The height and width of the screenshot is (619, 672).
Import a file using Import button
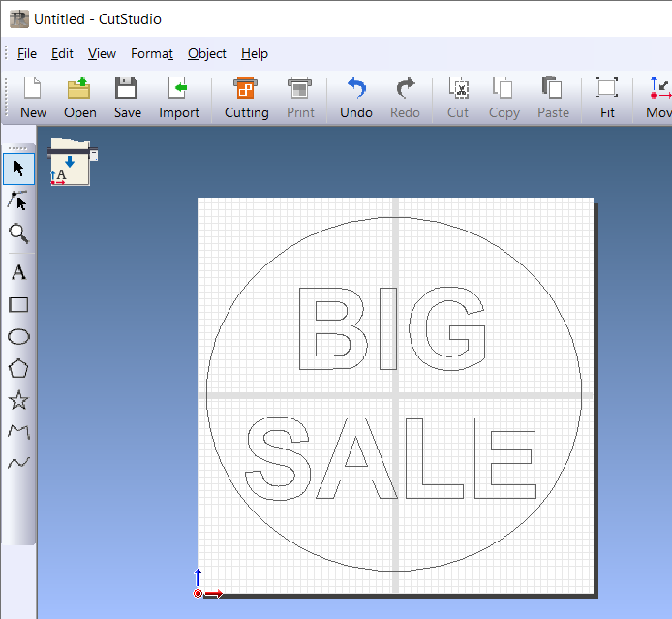click(179, 99)
